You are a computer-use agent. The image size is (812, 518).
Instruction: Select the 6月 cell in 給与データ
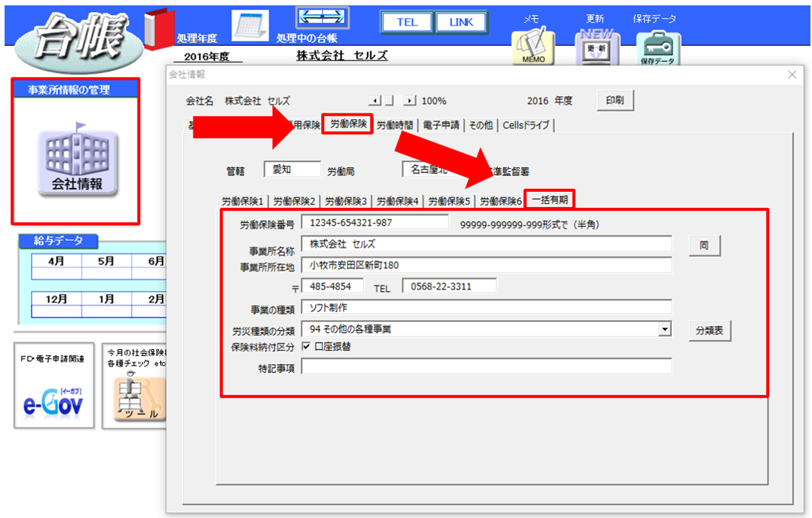(x=150, y=261)
